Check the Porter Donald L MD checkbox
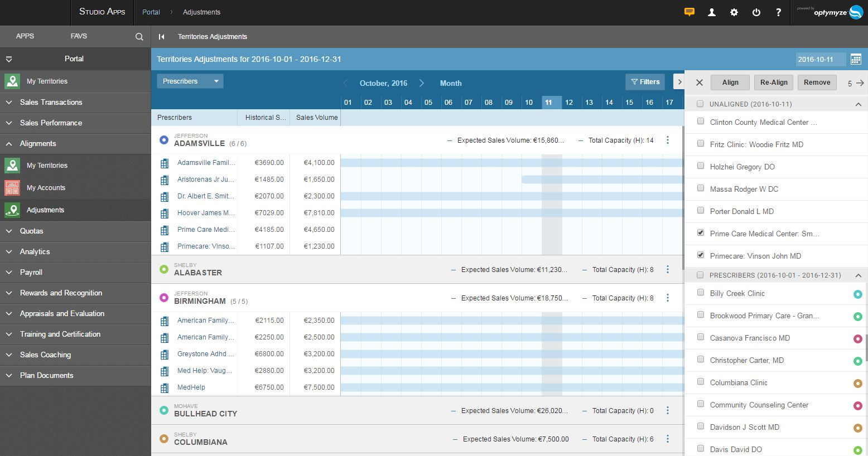 click(x=701, y=211)
